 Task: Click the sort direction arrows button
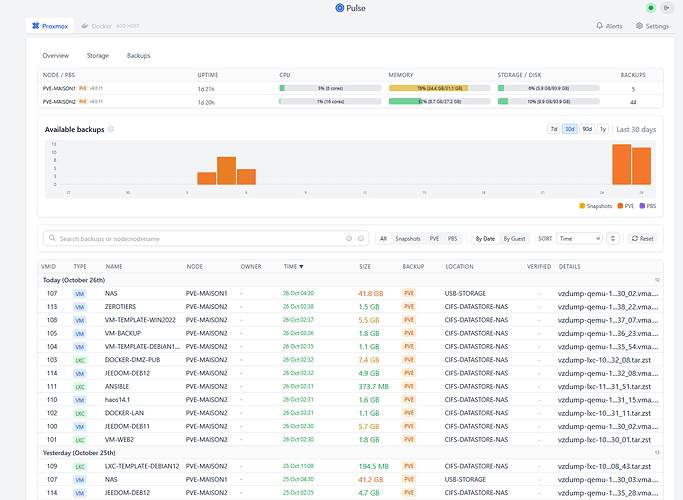(613, 239)
